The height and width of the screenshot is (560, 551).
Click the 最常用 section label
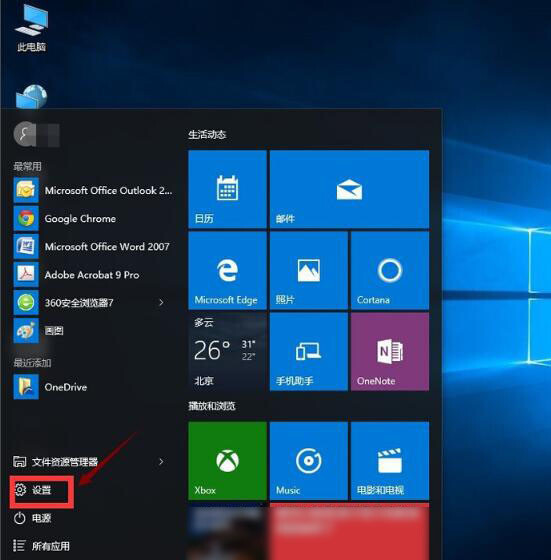click(x=27, y=166)
